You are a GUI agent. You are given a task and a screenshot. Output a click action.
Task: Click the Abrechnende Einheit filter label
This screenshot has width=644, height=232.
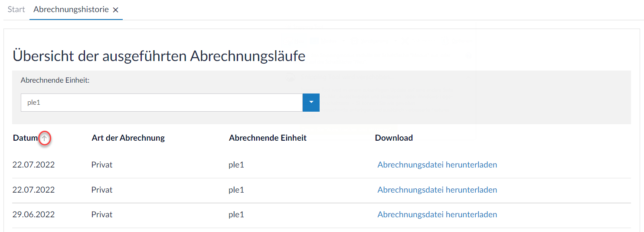[x=55, y=81]
